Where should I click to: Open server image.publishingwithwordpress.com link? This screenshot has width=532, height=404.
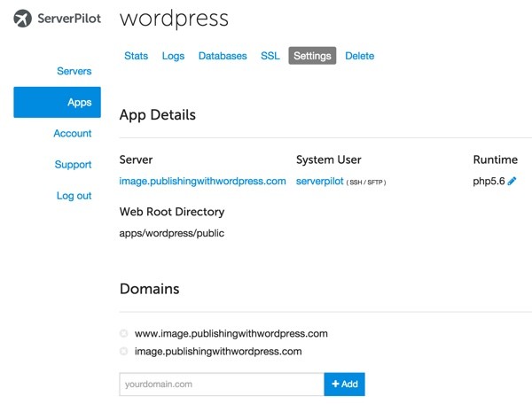click(202, 181)
